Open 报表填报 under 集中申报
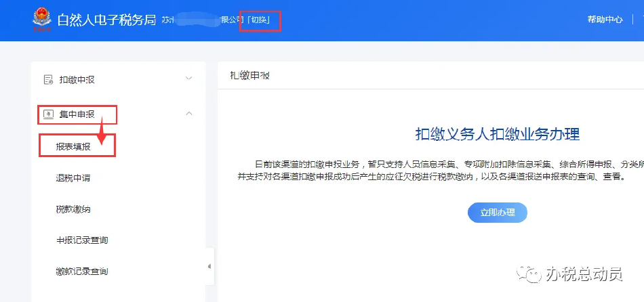 (73, 146)
